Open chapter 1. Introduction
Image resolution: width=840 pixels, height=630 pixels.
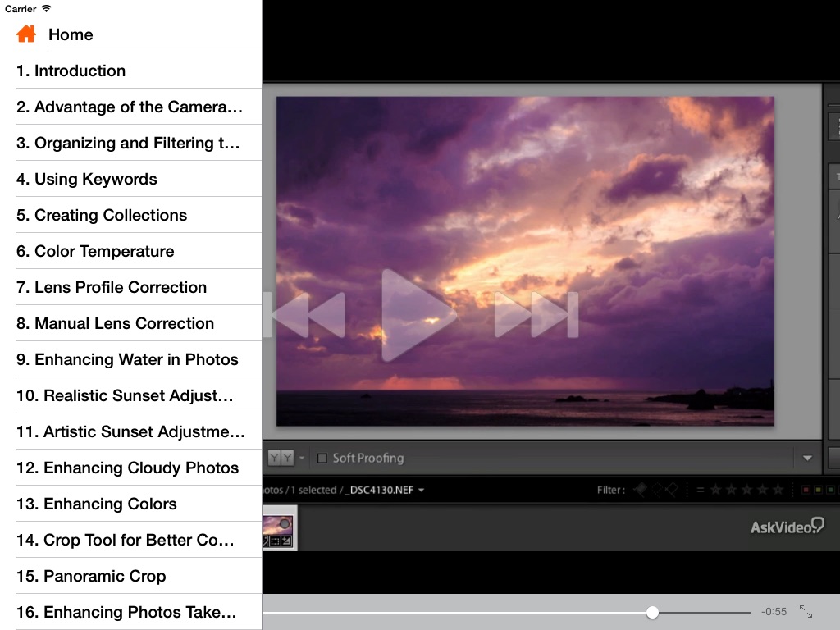pyautogui.click(x=131, y=71)
